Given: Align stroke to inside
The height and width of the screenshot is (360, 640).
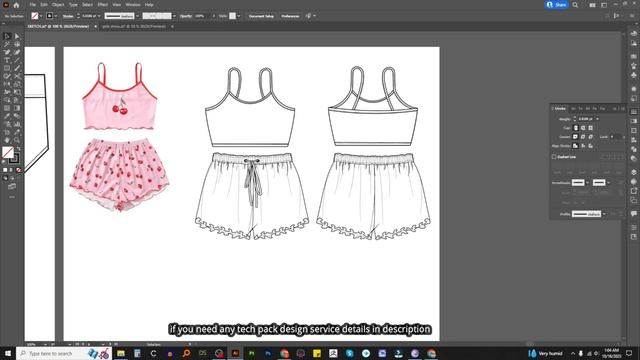Looking at the screenshot, I should point(583,146).
